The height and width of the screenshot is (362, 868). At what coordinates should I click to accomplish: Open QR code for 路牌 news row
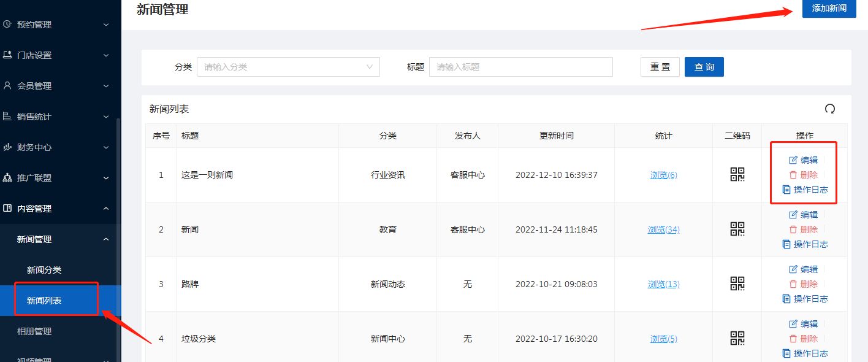[737, 284]
